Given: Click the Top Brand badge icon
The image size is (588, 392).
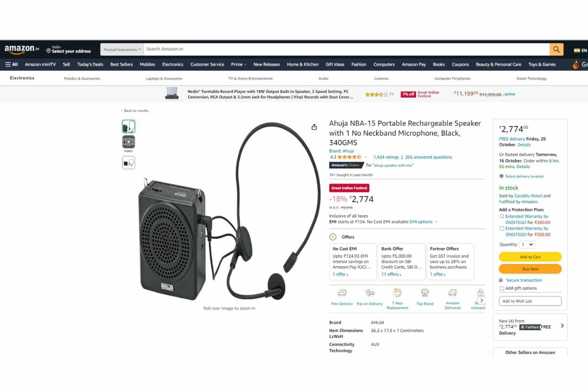Looking at the screenshot, I should click(425, 293).
